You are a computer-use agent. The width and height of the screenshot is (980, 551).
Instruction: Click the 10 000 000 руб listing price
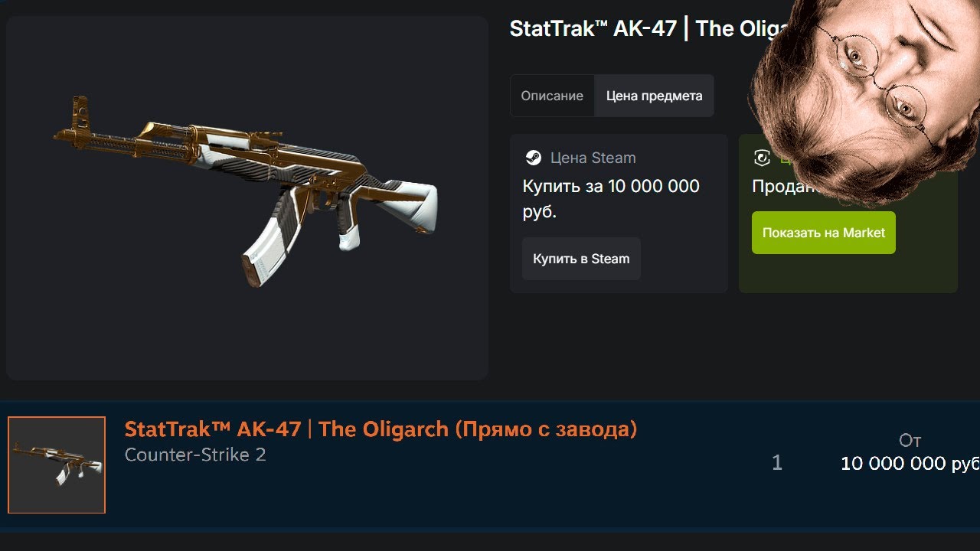[910, 463]
